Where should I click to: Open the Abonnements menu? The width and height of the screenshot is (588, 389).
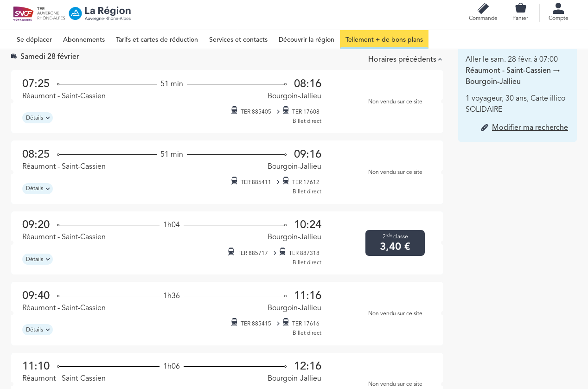click(84, 40)
